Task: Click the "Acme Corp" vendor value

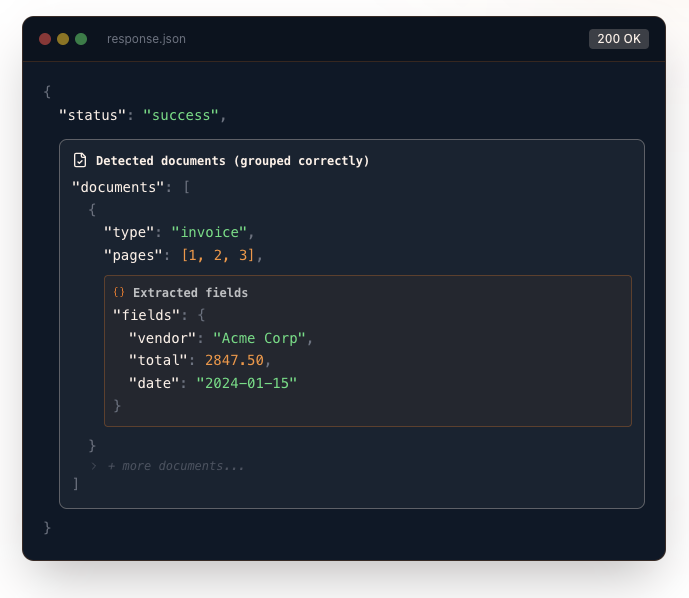Action: (259, 338)
